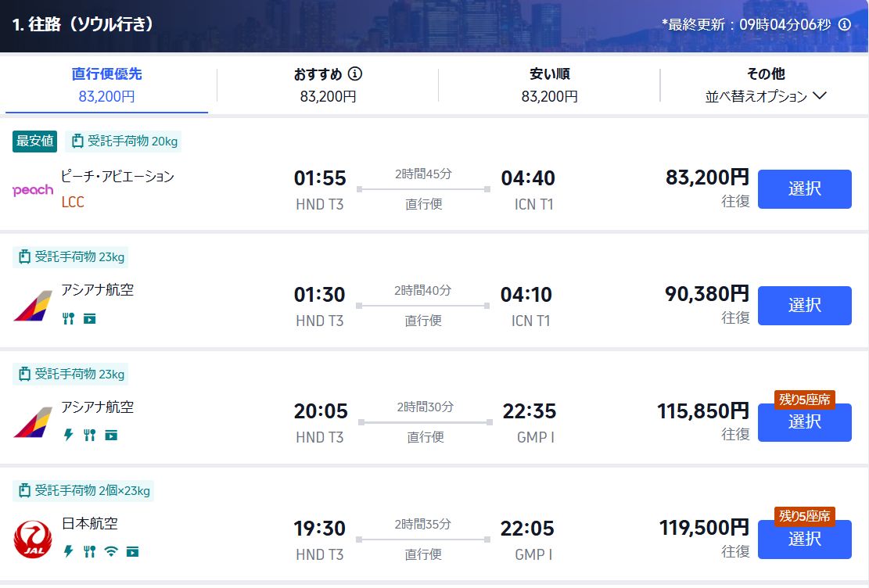Screen dimensions: 869x588
Task: Select the 90,380円 Asiana flight
Action: pyautogui.click(x=804, y=305)
